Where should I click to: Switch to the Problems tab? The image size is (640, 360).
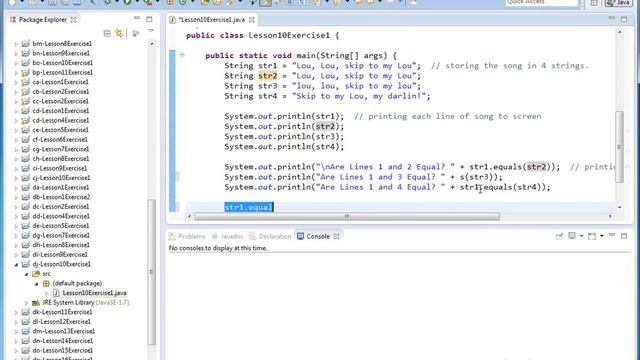click(187, 236)
